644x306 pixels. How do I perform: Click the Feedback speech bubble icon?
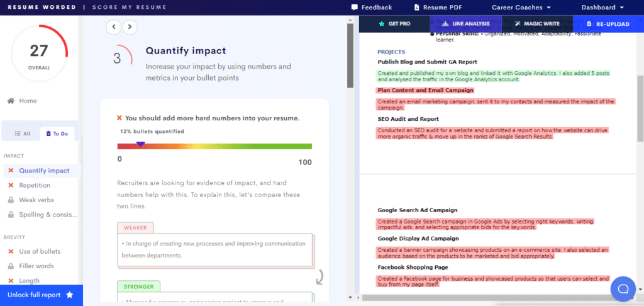(355, 8)
